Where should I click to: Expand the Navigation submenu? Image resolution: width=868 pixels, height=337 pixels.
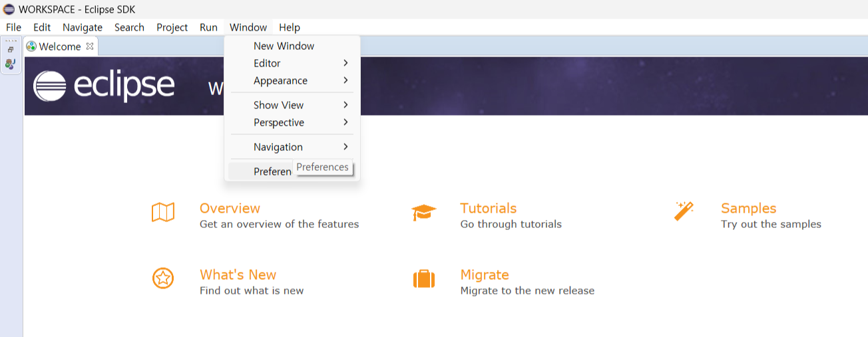coord(292,147)
